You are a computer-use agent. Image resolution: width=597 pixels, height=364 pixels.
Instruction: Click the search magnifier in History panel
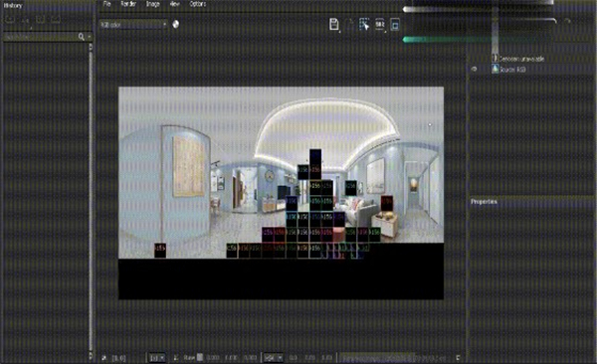pos(82,37)
